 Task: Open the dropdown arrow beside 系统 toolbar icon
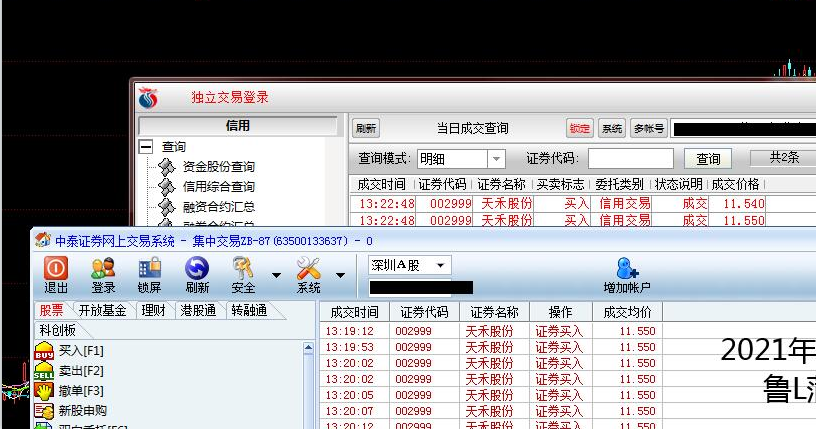pos(340,275)
